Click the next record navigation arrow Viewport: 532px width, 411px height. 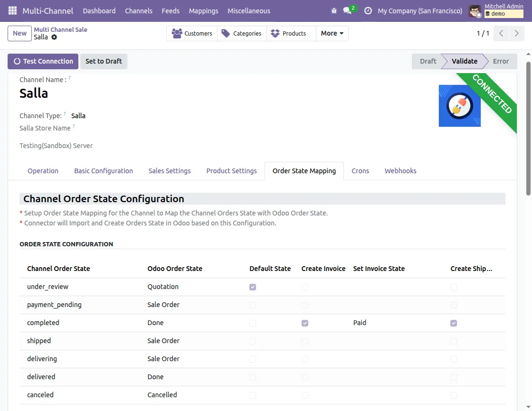517,33
